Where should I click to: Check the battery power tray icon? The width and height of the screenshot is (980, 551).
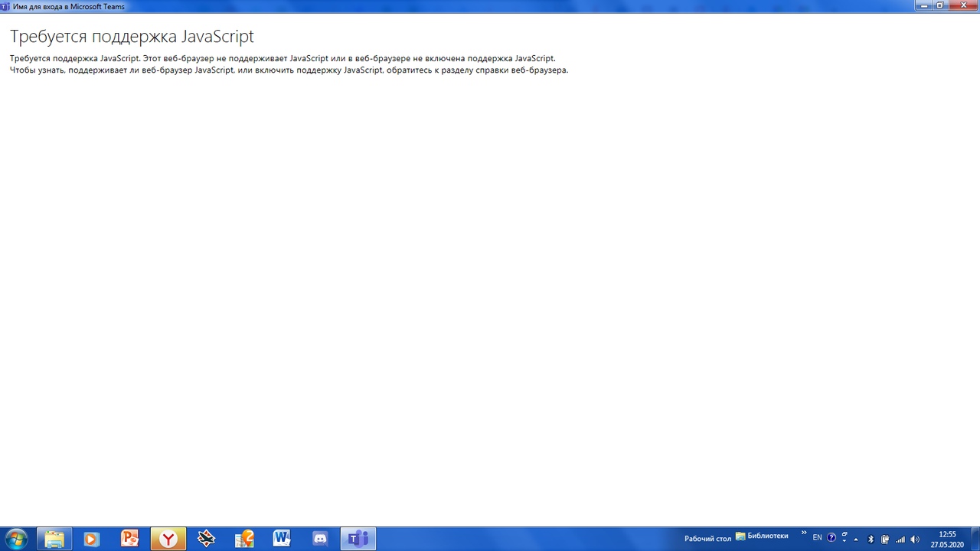(x=885, y=540)
